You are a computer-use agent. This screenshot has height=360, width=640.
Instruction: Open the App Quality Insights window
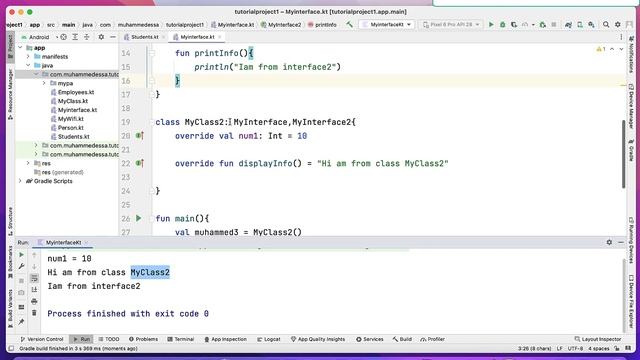click(318, 339)
